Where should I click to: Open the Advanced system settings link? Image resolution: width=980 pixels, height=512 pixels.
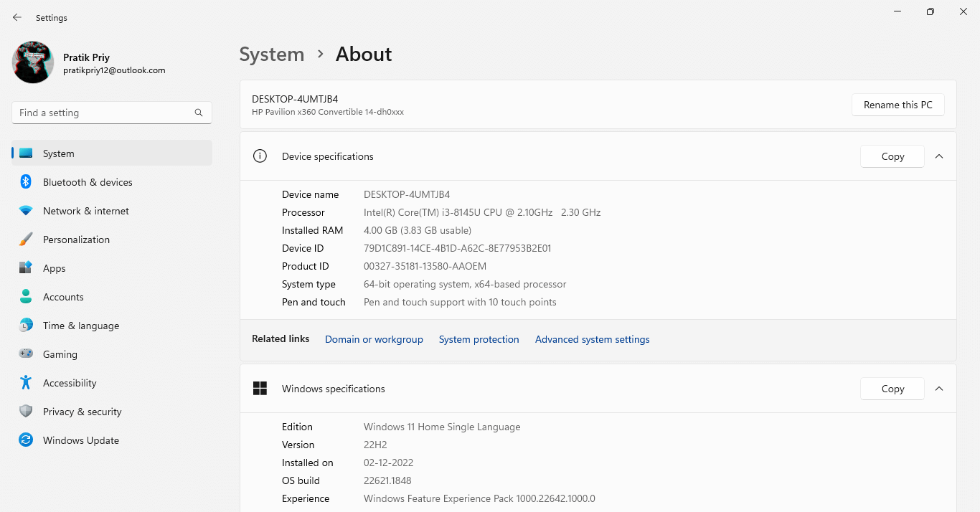pyautogui.click(x=592, y=340)
